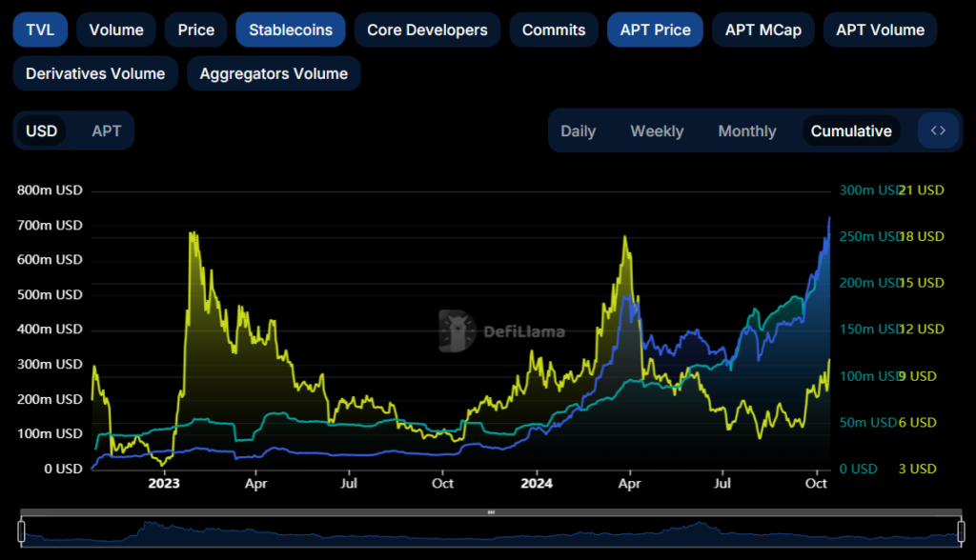Turn on the Commits metric
The width and height of the screenshot is (976, 560).
tap(554, 30)
